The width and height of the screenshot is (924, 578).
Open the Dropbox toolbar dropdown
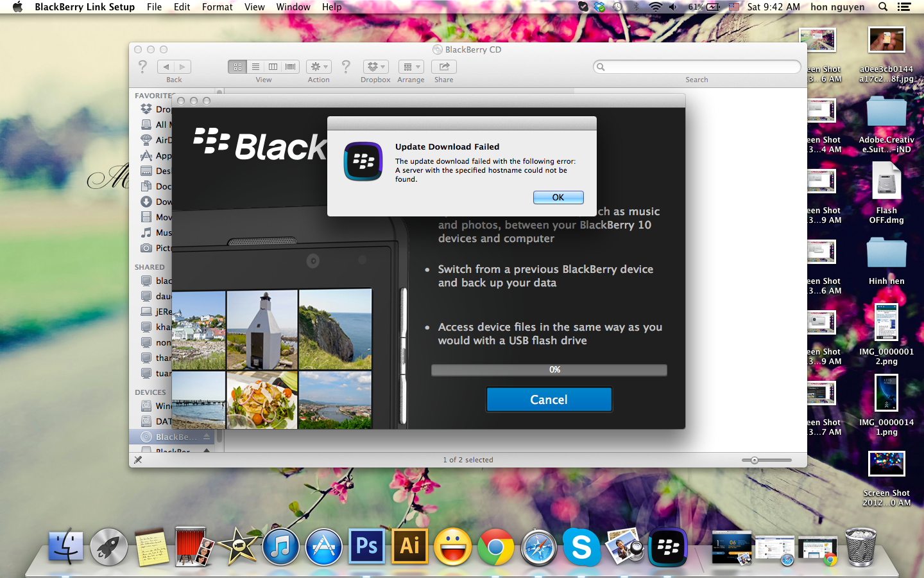point(375,67)
